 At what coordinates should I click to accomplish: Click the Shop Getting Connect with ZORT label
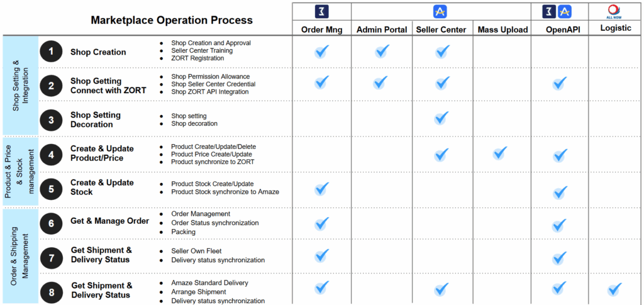pos(108,86)
